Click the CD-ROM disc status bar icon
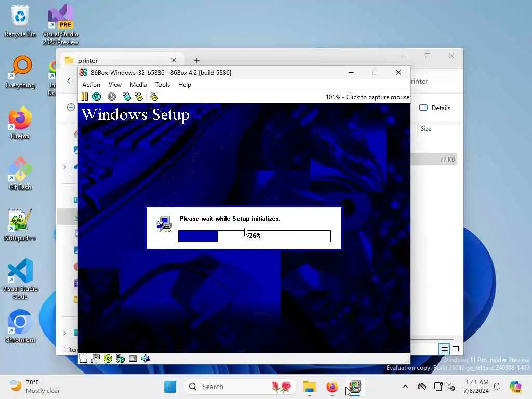 point(108,358)
